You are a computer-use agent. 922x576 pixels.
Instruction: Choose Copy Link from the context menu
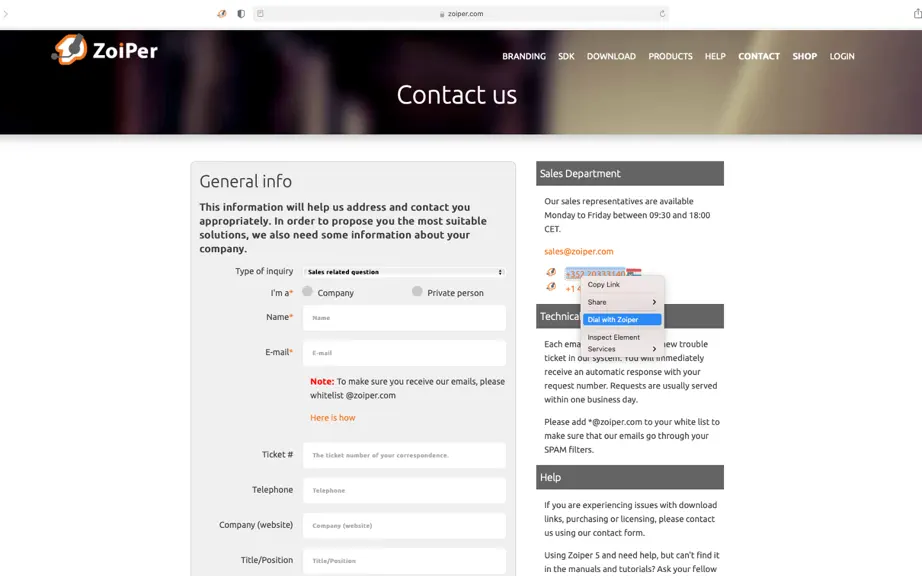coord(622,284)
